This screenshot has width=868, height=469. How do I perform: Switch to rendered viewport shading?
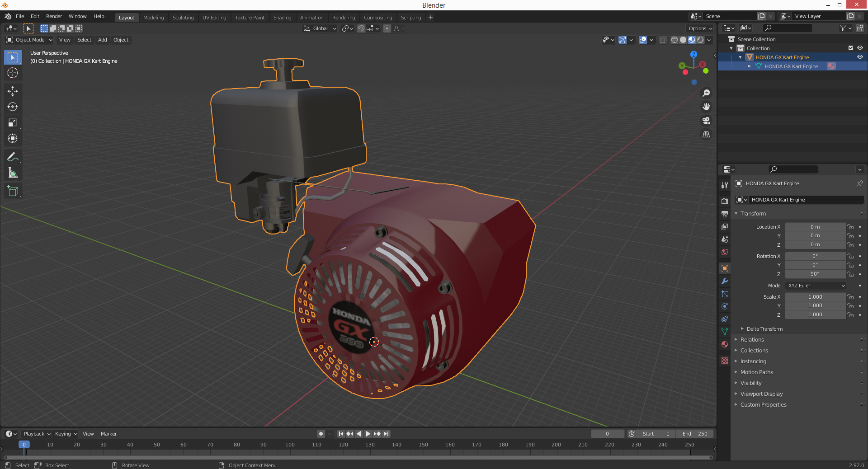click(700, 40)
